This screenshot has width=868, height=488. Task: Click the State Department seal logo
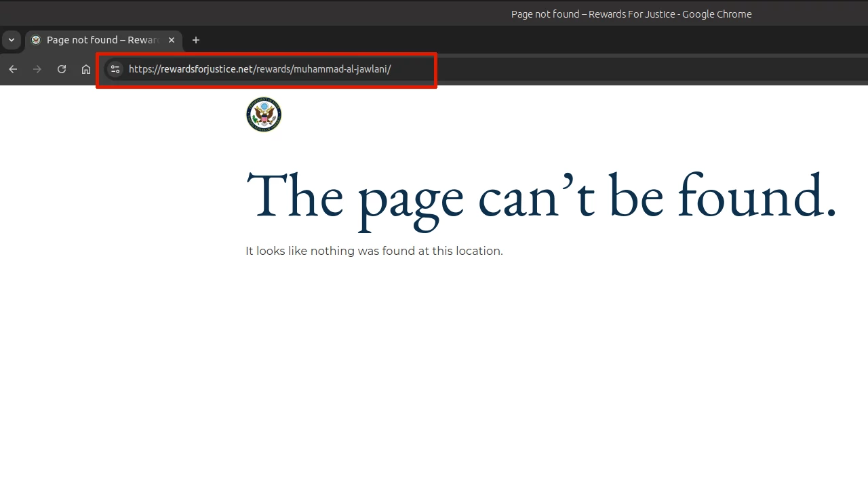coord(264,115)
